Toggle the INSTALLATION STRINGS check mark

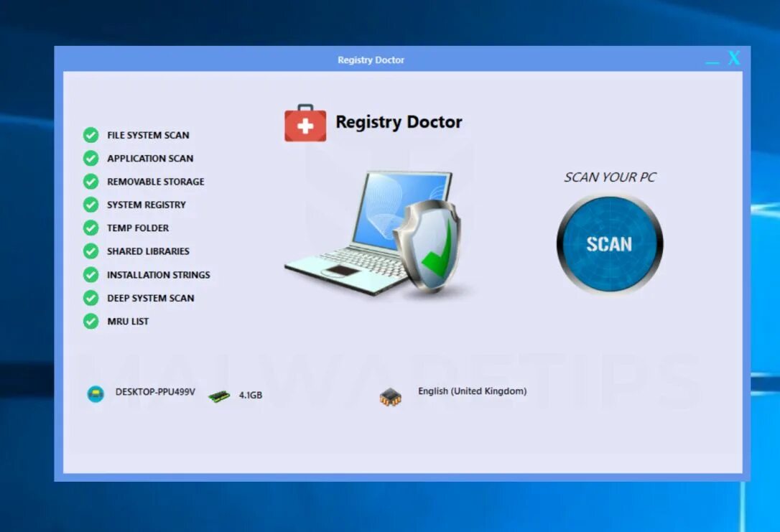(90, 274)
